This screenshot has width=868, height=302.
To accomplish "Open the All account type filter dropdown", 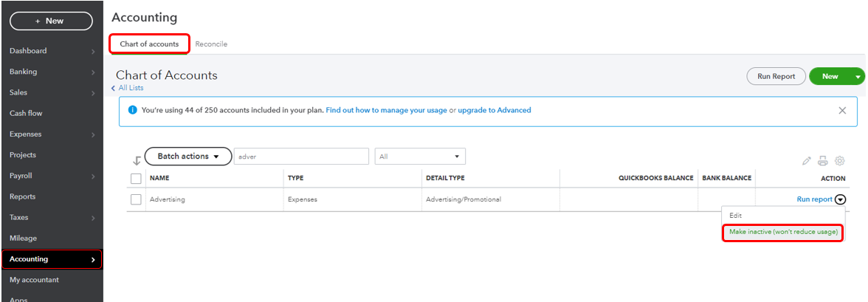I will pos(420,157).
